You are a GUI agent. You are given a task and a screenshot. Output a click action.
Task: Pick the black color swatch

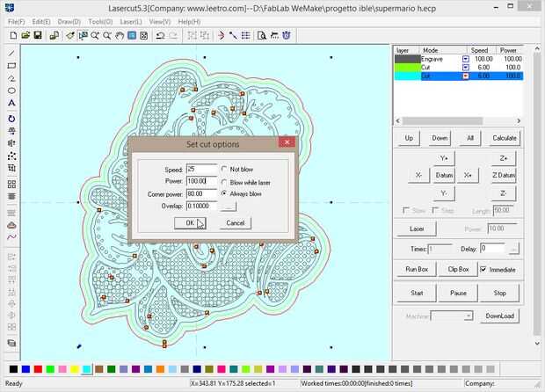coord(13,369)
